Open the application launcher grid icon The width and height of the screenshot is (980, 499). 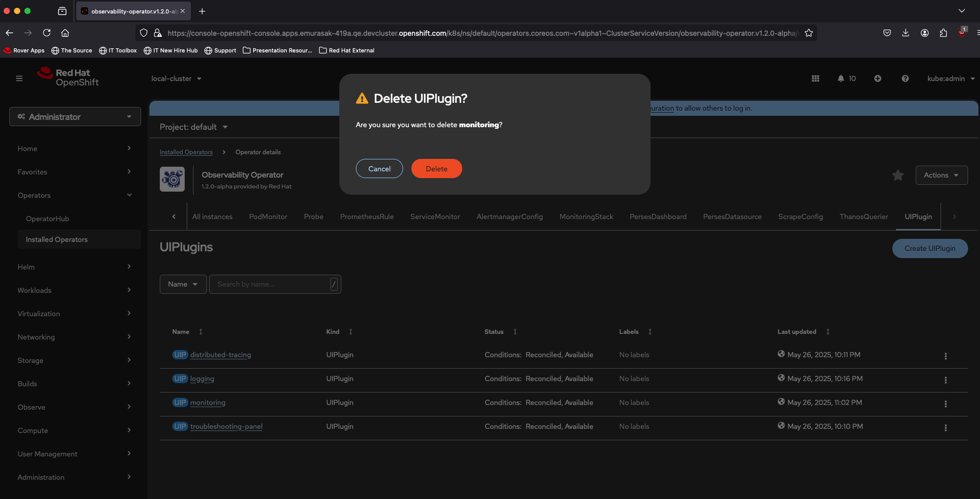click(816, 78)
